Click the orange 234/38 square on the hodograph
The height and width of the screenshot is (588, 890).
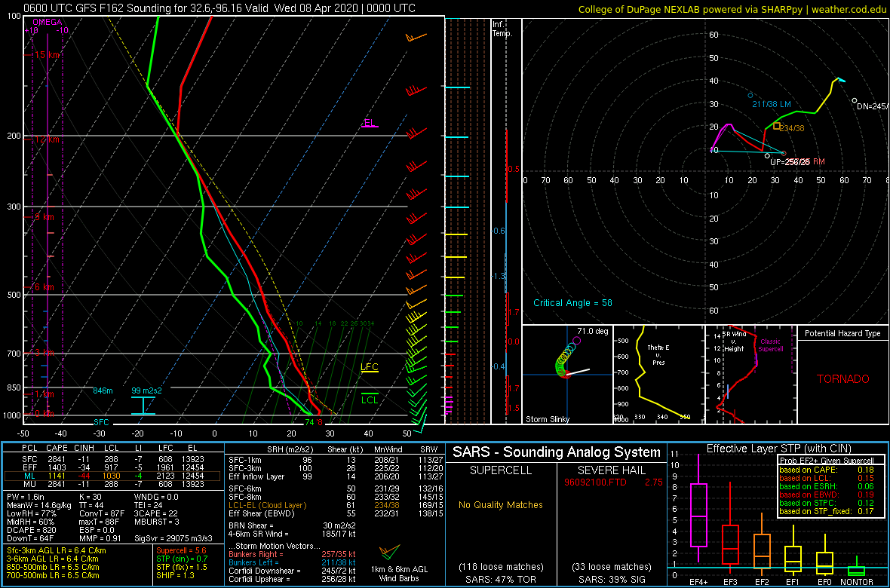pyautogui.click(x=776, y=126)
